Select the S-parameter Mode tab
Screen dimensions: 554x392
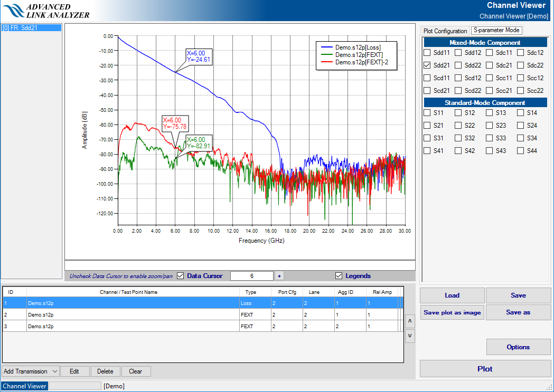coord(496,31)
